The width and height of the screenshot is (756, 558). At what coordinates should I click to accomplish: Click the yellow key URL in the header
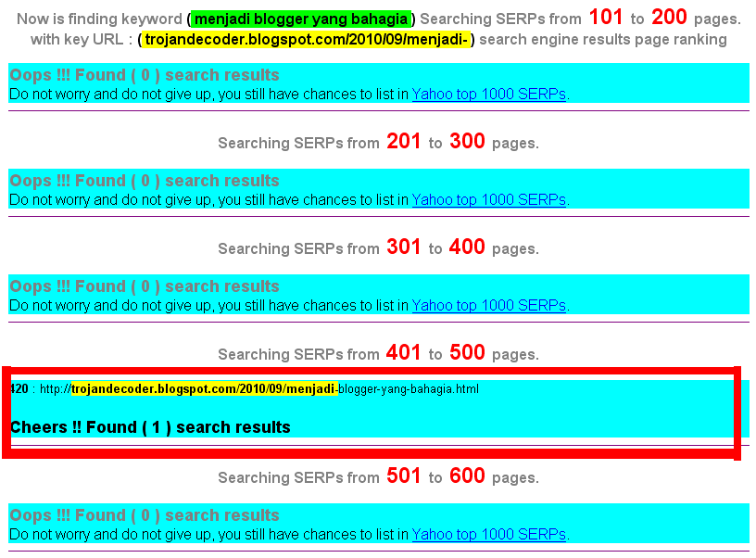pyautogui.click(x=306, y=40)
